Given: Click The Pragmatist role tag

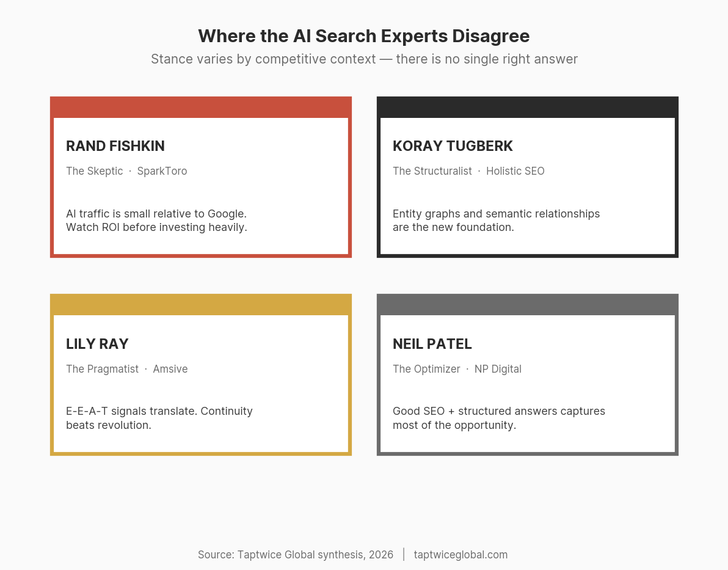Looking at the screenshot, I should (102, 369).
